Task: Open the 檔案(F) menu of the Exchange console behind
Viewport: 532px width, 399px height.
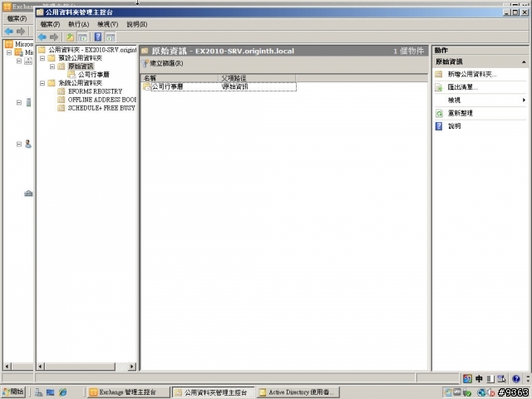Action: click(17, 18)
